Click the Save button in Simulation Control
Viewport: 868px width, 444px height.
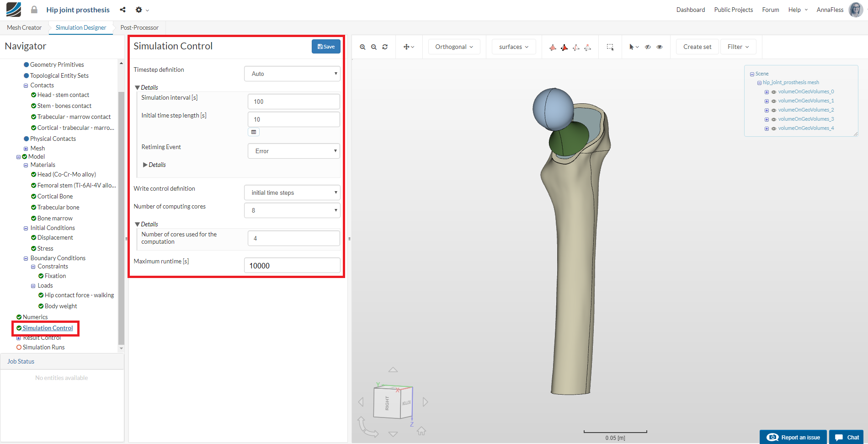[x=325, y=46]
